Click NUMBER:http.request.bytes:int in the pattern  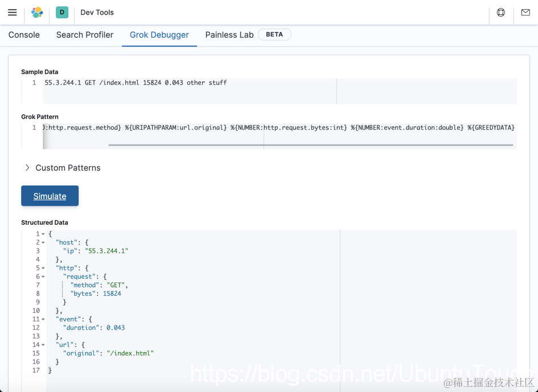(290, 127)
